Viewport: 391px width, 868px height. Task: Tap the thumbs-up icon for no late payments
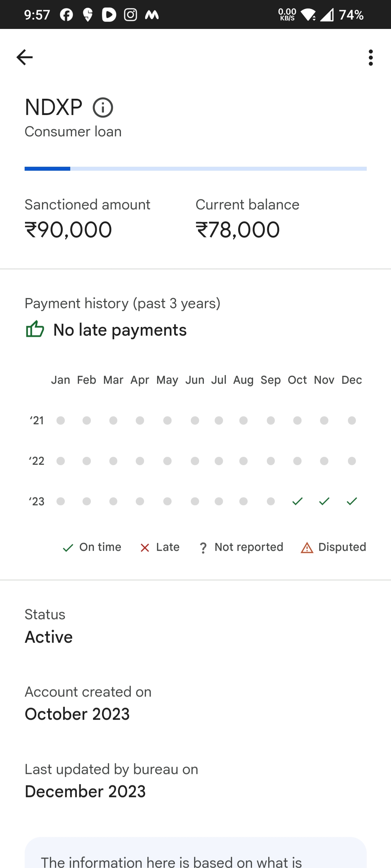[x=35, y=329]
